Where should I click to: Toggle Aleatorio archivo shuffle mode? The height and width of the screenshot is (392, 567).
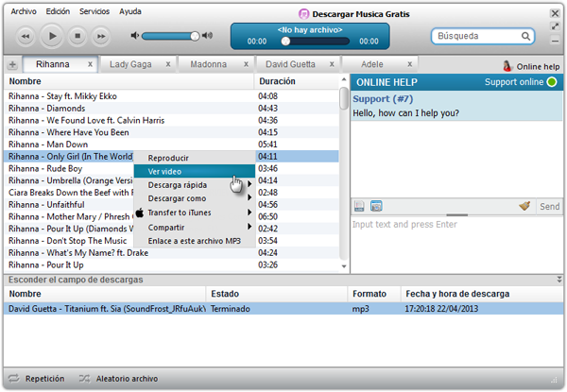[119, 379]
